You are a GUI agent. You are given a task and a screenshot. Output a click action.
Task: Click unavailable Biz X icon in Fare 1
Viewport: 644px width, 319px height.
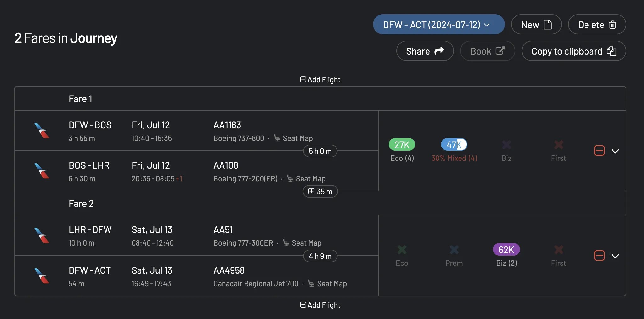[506, 145]
